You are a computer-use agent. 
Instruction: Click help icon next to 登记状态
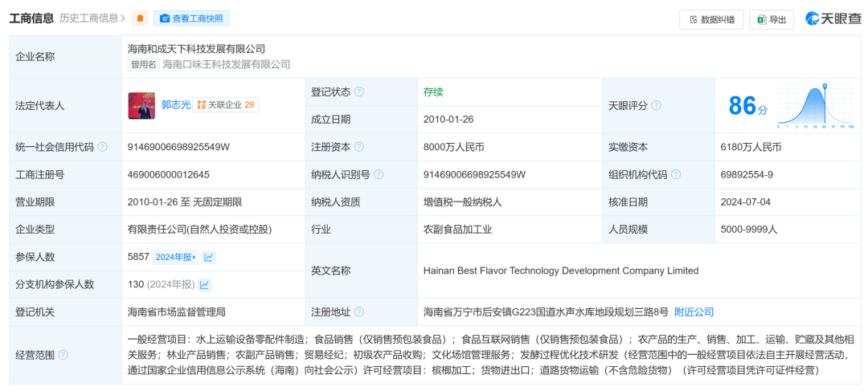click(359, 92)
